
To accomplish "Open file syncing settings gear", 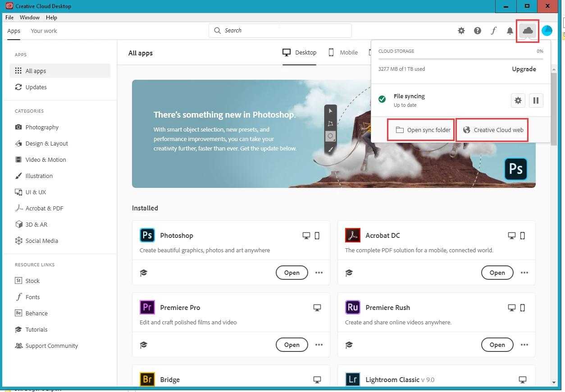I will pos(518,100).
